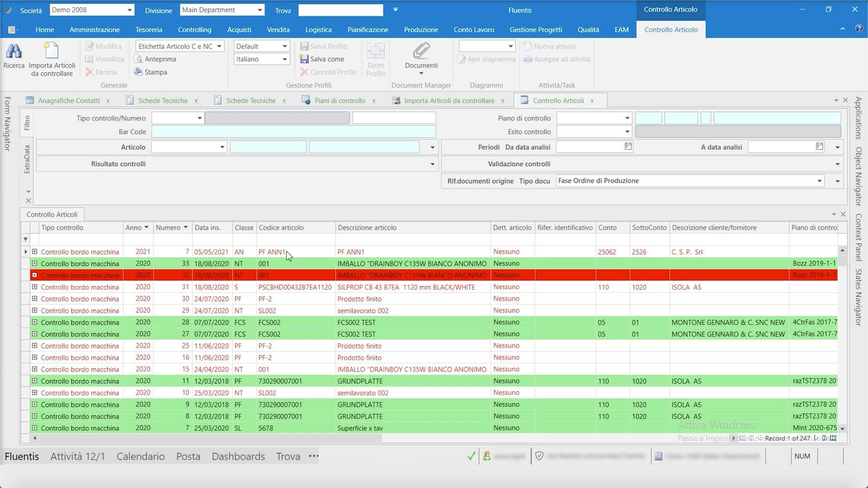868x488 pixels.
Task: Click the grid horizontal scrollbar
Action: click(211, 438)
